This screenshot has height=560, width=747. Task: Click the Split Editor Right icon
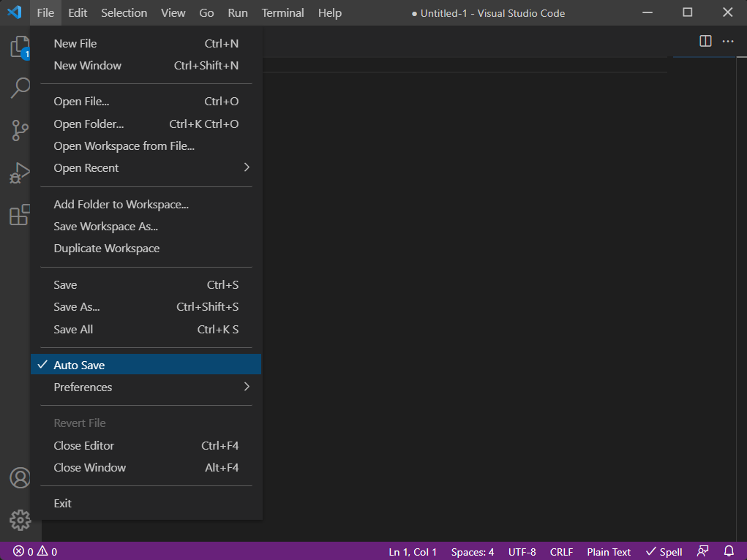click(705, 42)
